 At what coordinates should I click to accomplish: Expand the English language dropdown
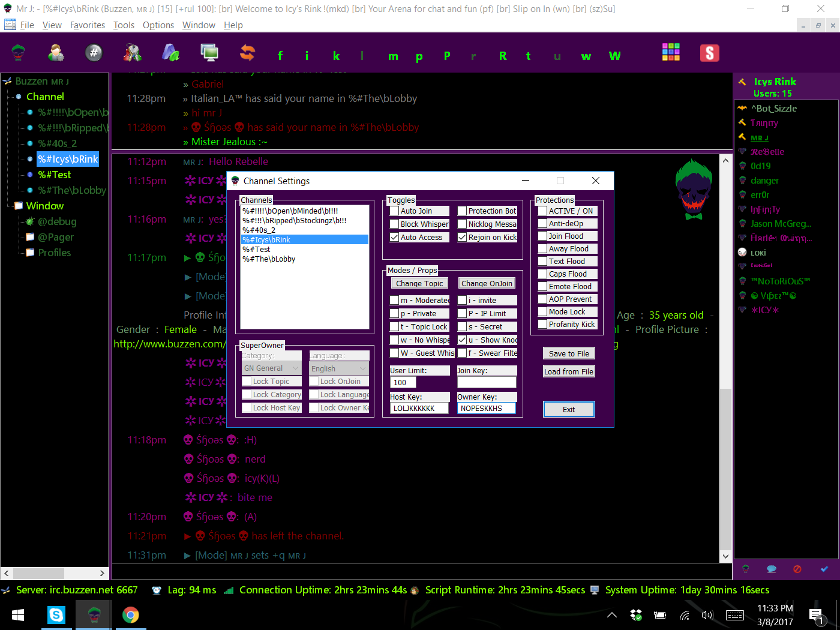tap(338, 369)
